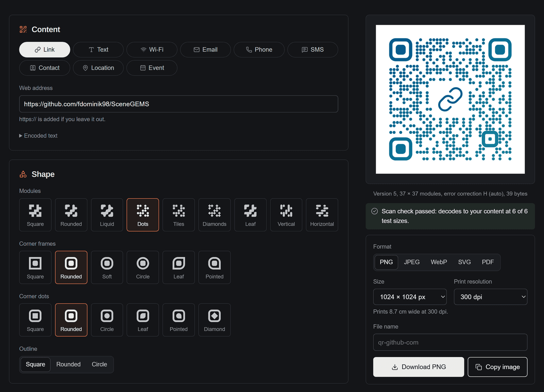Choose the Rounded modules style

[71, 215]
